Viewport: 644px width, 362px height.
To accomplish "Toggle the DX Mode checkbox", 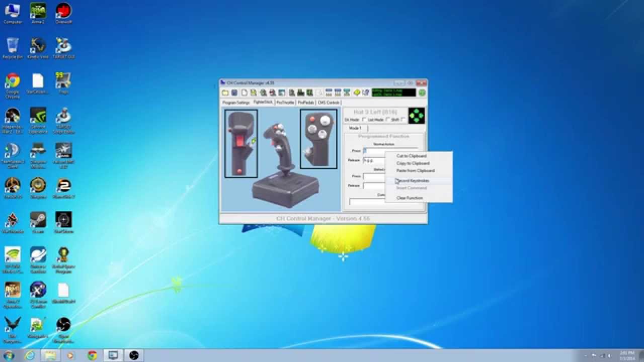I will (364, 120).
